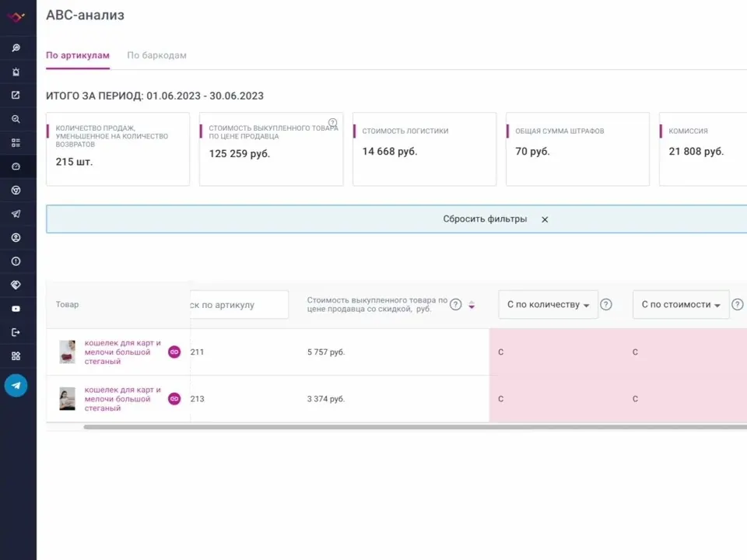
Task: Click the 'ABC-анализ' page title
Action: click(85, 16)
